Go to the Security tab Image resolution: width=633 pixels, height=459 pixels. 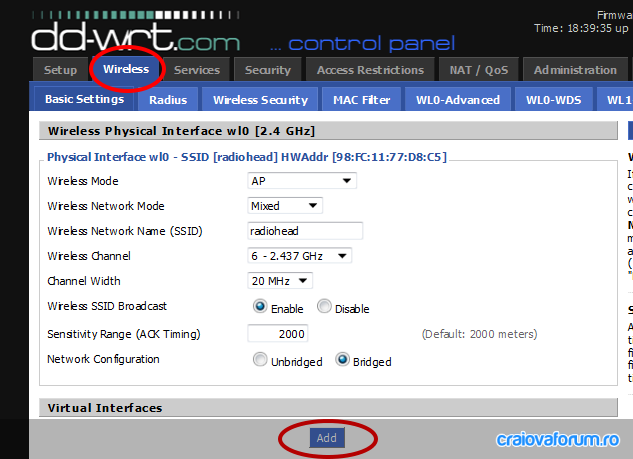pos(268,70)
